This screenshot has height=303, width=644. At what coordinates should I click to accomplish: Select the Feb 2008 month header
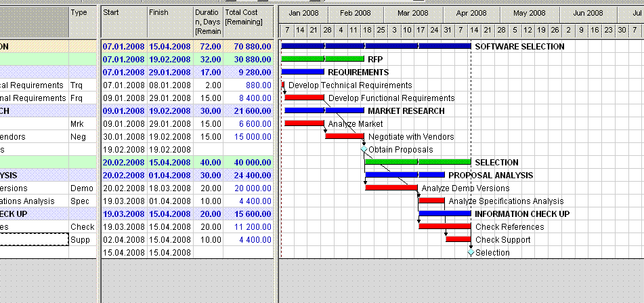tap(356, 14)
